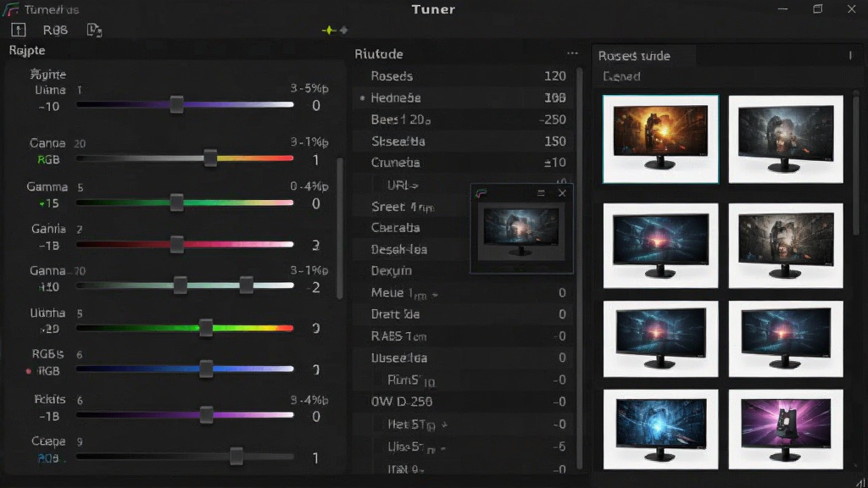The width and height of the screenshot is (868, 488).
Task: Click the upload icon in the top toolbar
Action: pyautogui.click(x=19, y=30)
